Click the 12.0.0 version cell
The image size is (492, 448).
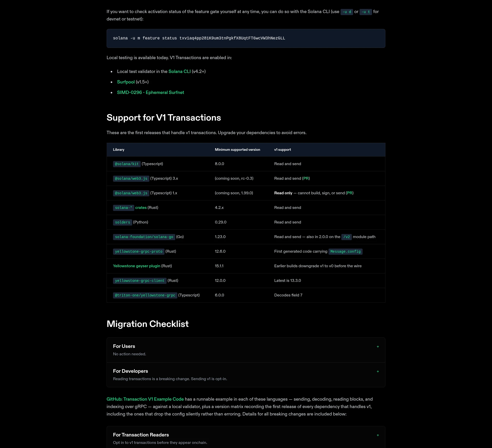pos(220,281)
